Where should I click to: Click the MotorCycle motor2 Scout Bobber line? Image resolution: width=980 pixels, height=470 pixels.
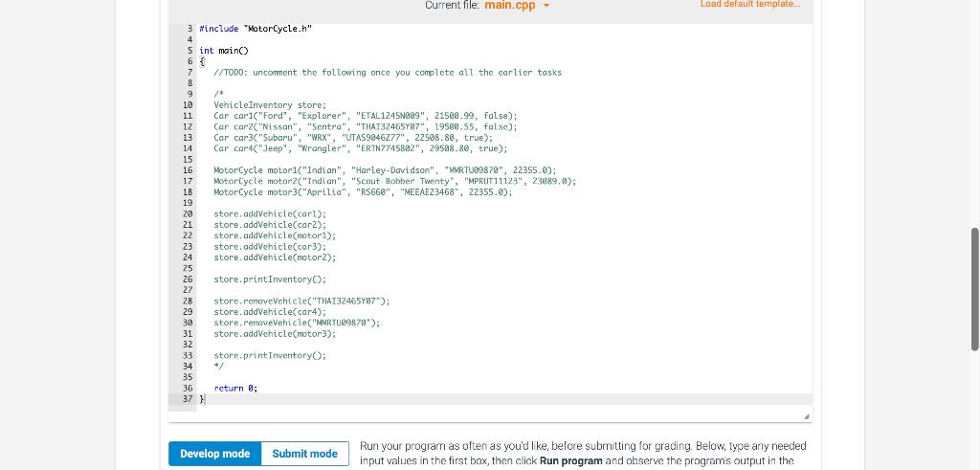click(395, 181)
